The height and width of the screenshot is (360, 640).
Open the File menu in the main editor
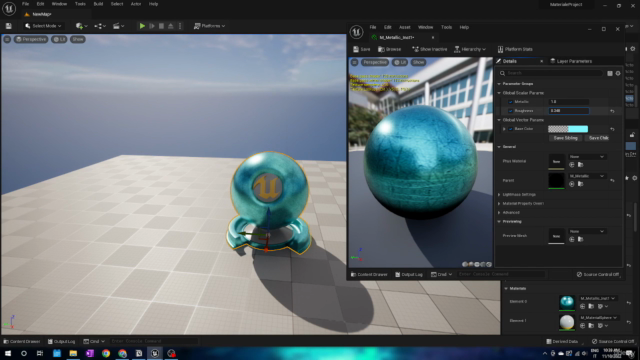click(x=25, y=4)
